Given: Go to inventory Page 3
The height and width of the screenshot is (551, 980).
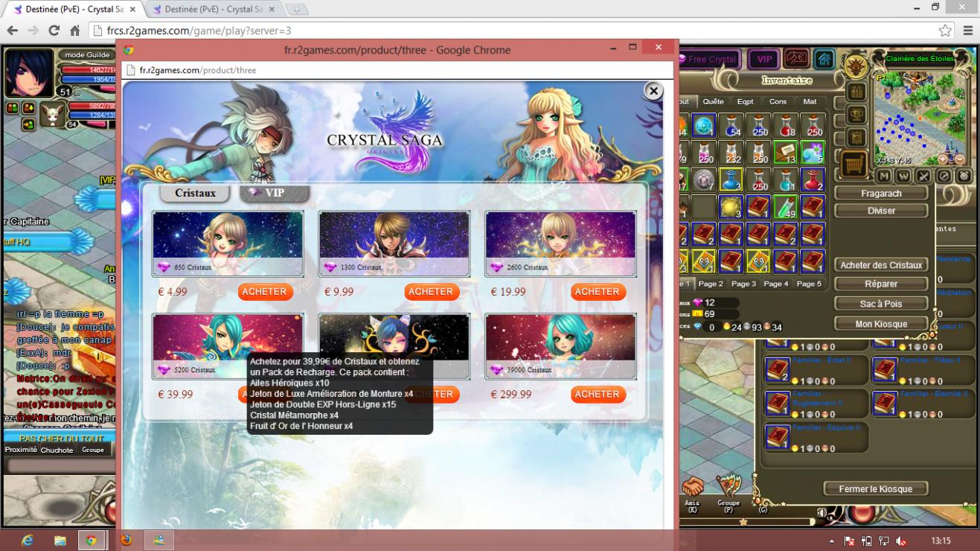Looking at the screenshot, I should [x=743, y=284].
